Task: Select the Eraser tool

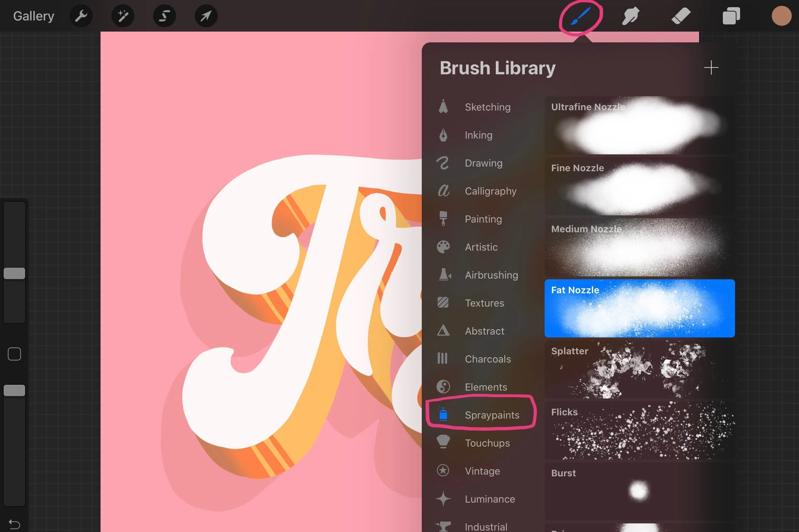Action: [681, 16]
